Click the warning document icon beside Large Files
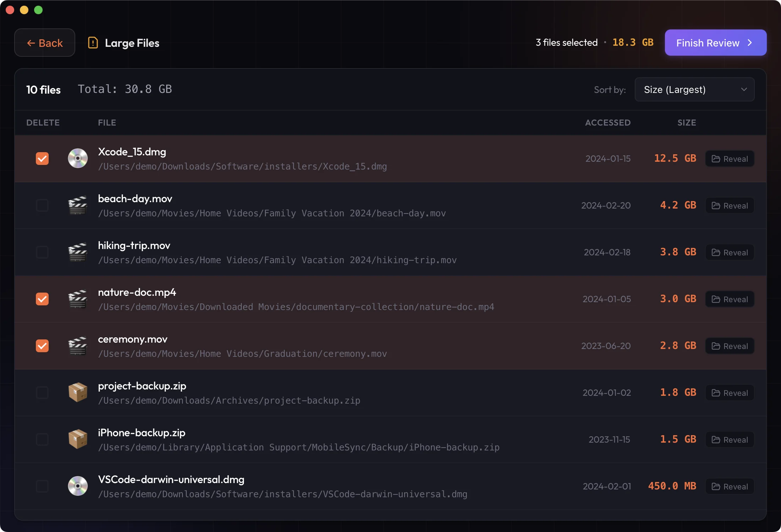This screenshot has width=781, height=532. click(92, 43)
